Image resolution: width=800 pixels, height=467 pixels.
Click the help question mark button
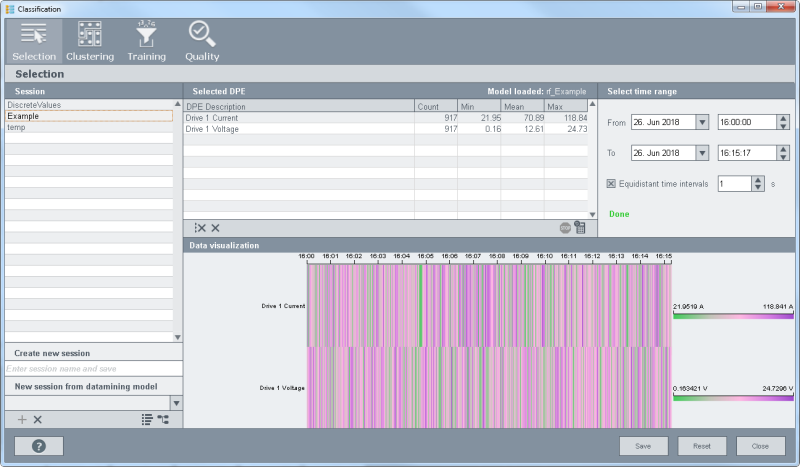[39, 446]
